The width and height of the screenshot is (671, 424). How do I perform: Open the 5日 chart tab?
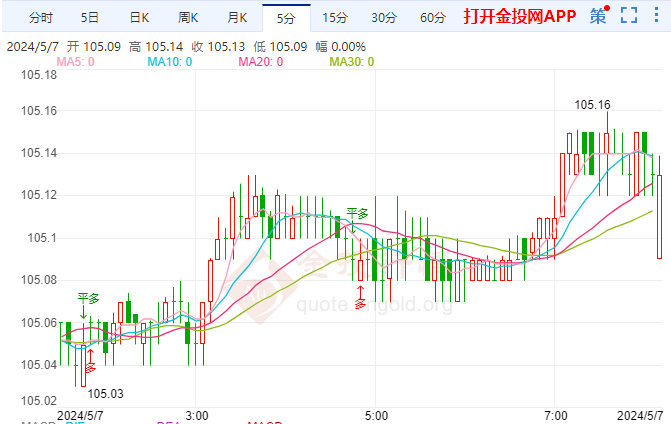pyautogui.click(x=89, y=18)
